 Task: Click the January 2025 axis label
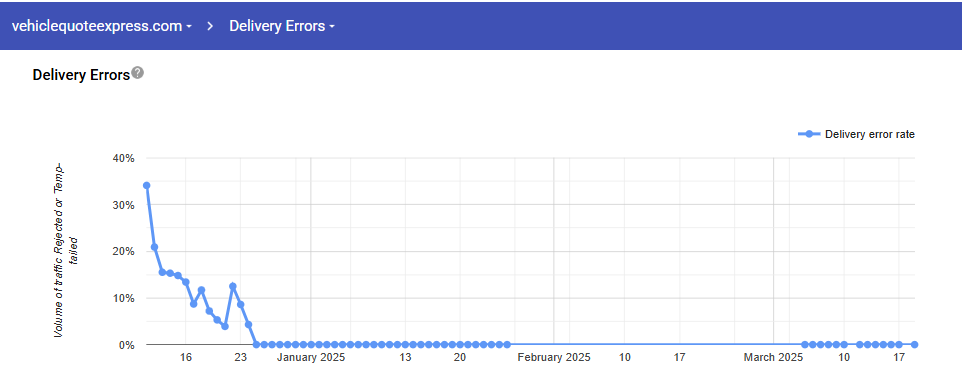pos(310,358)
